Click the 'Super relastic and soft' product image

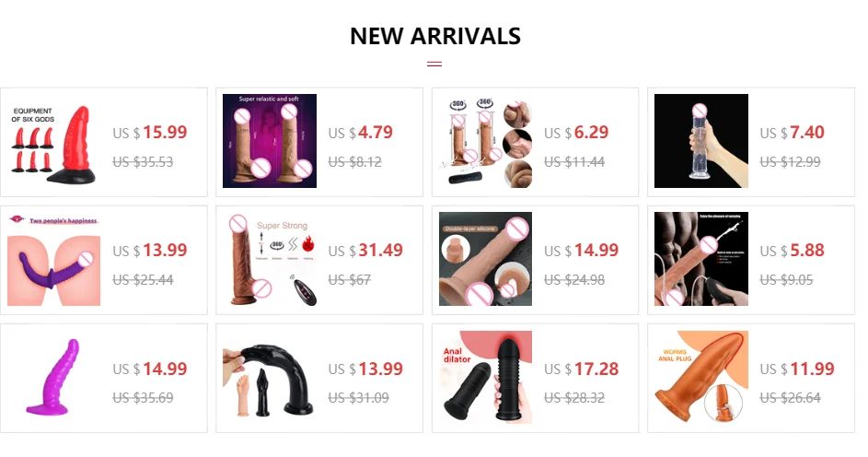click(x=270, y=141)
